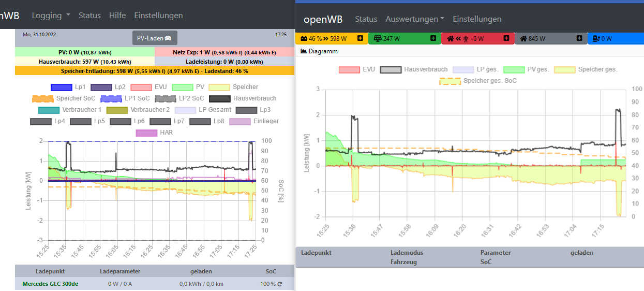Image resolution: width=644 pixels, height=291 pixels.
Task: Expand green PV card with plus icon
Action: pos(432,38)
